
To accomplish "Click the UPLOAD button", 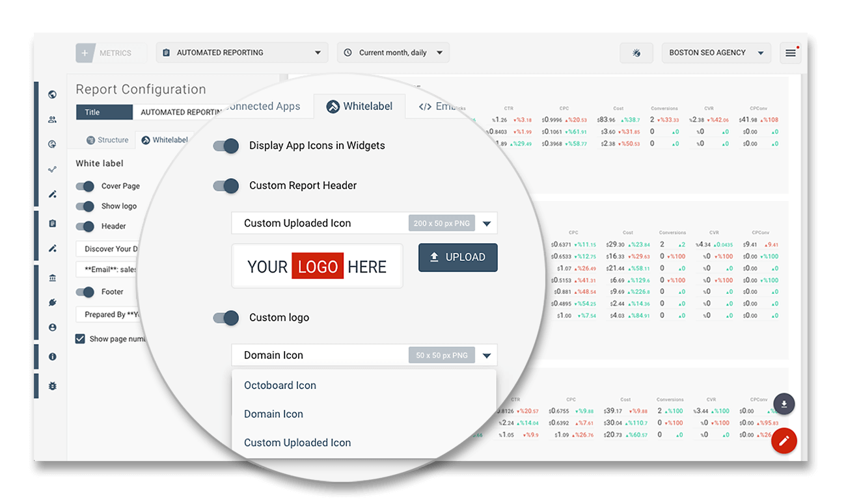I will click(x=457, y=257).
